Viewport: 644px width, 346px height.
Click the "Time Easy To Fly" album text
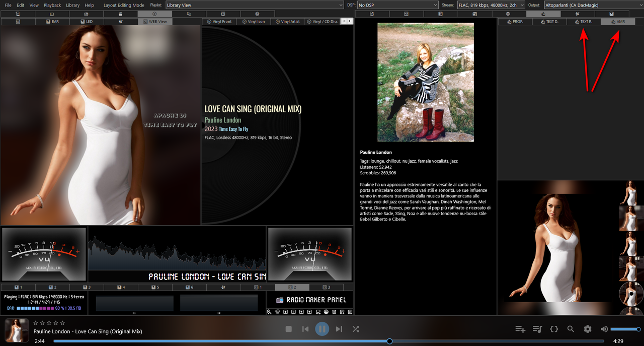click(x=233, y=129)
